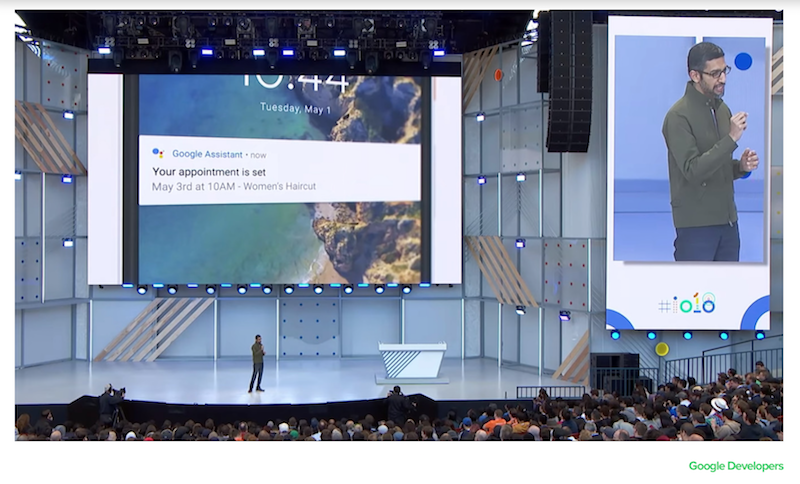Click the white striped podium on stage
Image resolution: width=800 pixels, height=484 pixels.
coord(412,363)
